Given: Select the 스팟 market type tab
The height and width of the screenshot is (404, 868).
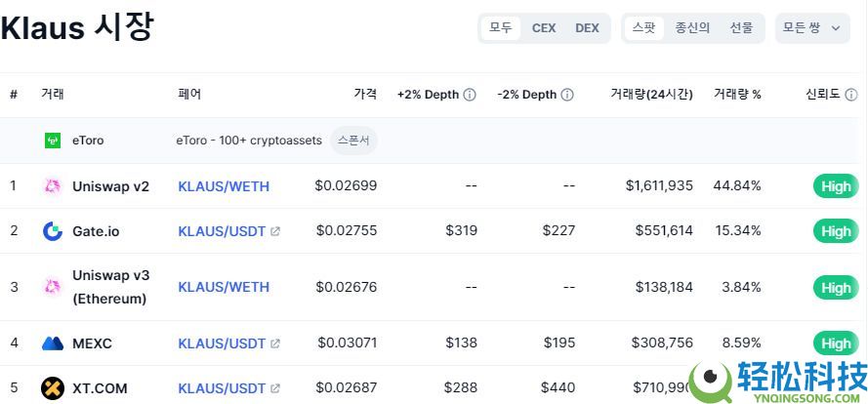Looking at the screenshot, I should click(644, 28).
